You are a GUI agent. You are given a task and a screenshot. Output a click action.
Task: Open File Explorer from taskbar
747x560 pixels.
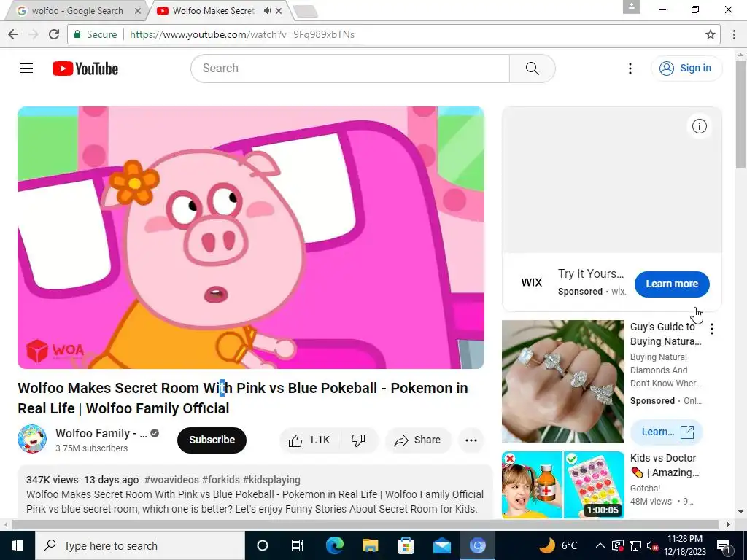click(x=370, y=545)
